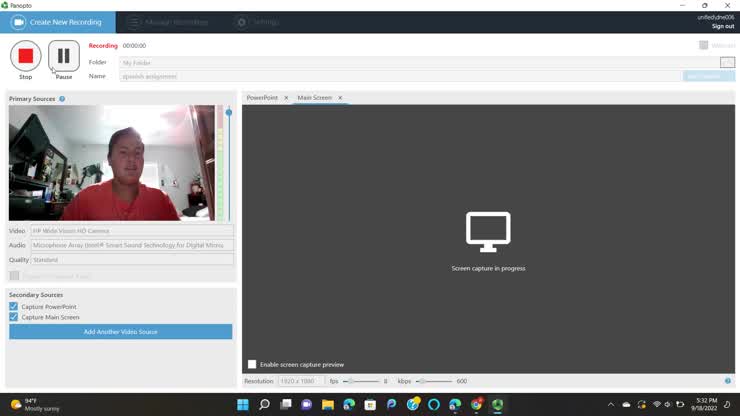The width and height of the screenshot is (740, 416).
Task: Click the Screen capture in progress text
Action: (488, 268)
